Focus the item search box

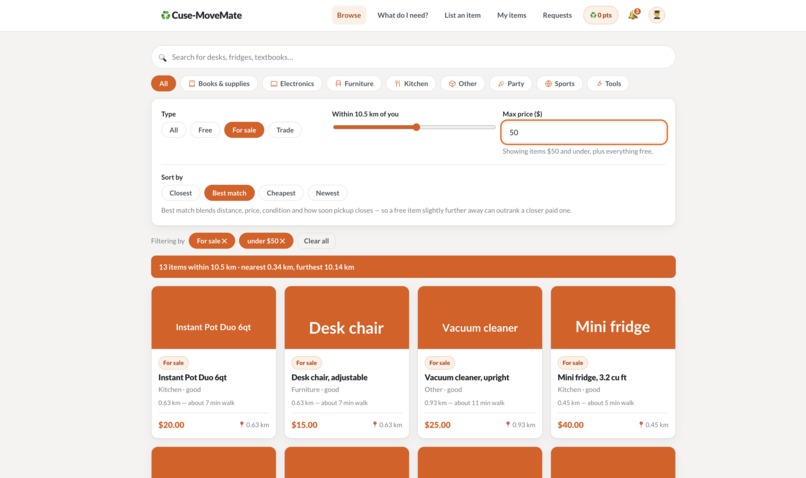point(413,57)
